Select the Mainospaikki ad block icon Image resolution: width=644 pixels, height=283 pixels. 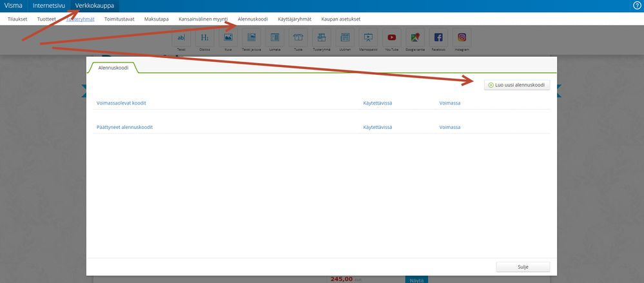368,37
